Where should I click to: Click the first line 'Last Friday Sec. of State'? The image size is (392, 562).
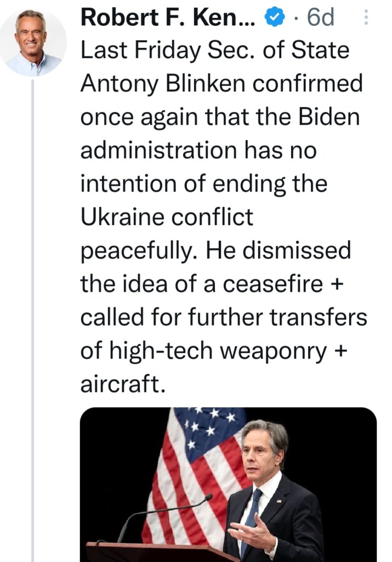[x=215, y=51]
